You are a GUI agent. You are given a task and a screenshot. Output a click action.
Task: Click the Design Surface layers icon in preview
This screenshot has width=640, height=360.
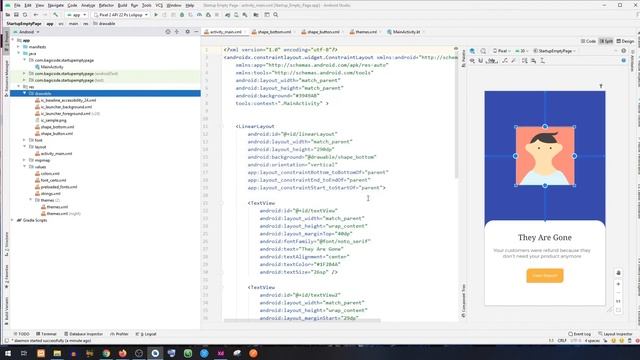(x=472, y=51)
